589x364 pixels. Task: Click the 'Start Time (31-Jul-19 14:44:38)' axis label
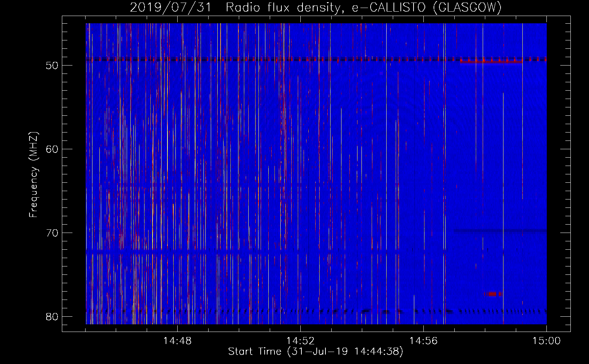316,351
